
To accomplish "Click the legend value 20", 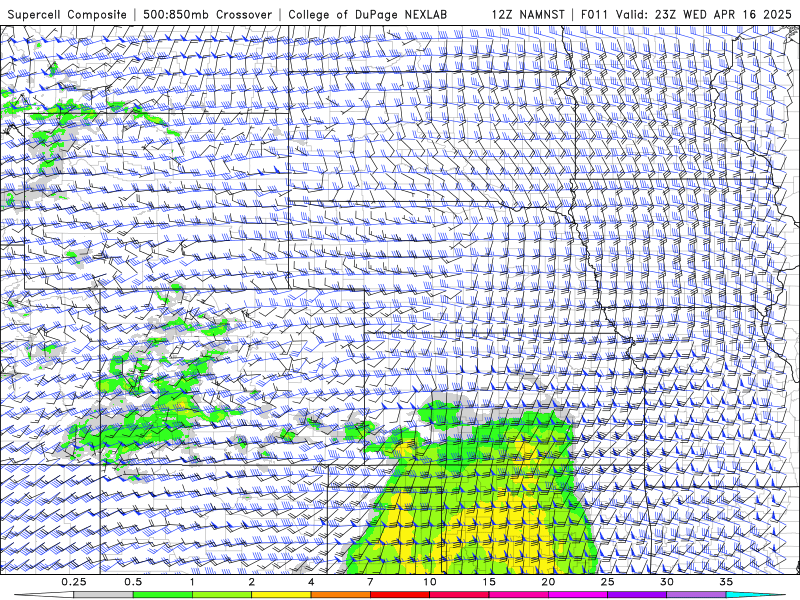I will coord(548,582).
